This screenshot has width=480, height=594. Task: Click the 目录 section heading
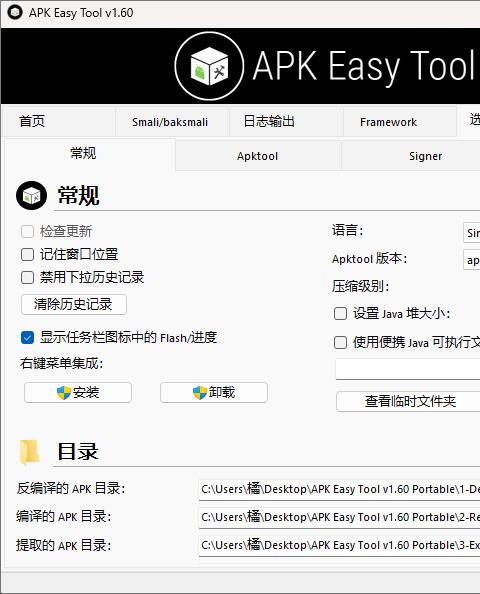(78, 452)
